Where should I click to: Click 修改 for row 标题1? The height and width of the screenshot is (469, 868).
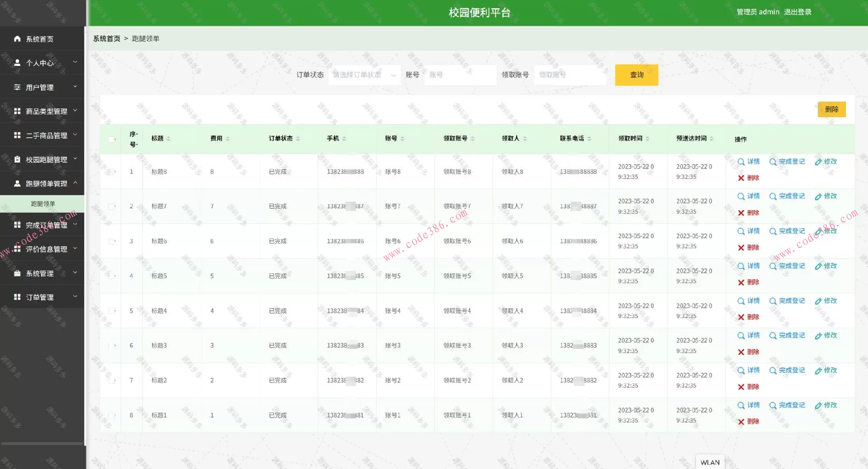pyautogui.click(x=826, y=405)
